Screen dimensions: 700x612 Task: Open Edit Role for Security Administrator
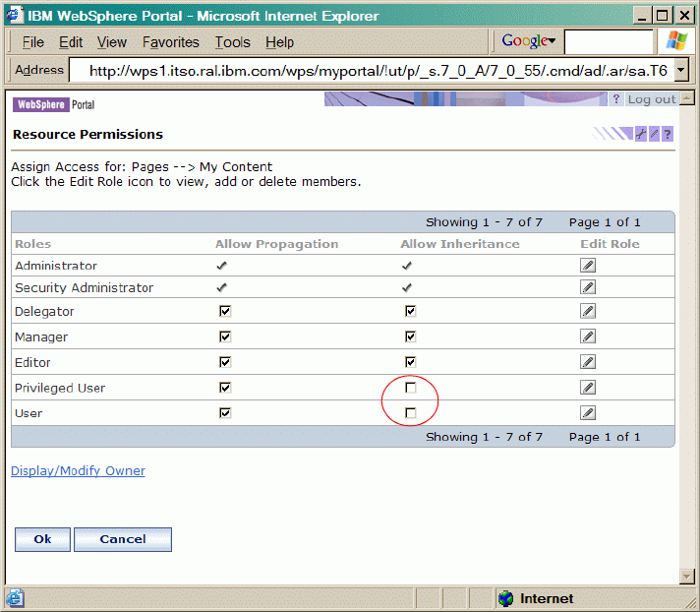coord(587,287)
